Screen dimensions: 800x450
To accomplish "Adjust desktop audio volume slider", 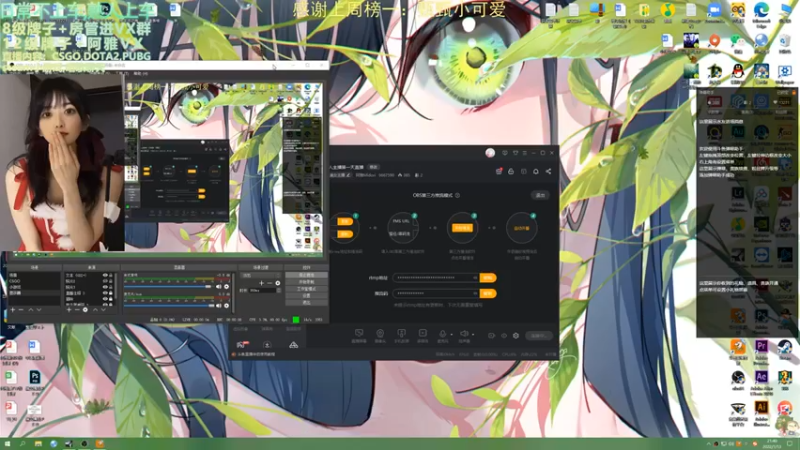I will (x=168, y=287).
